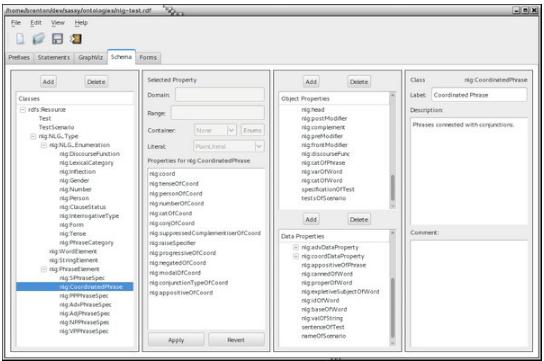544x361 pixels.
Task: Click the Domain input field
Action: 220,95
